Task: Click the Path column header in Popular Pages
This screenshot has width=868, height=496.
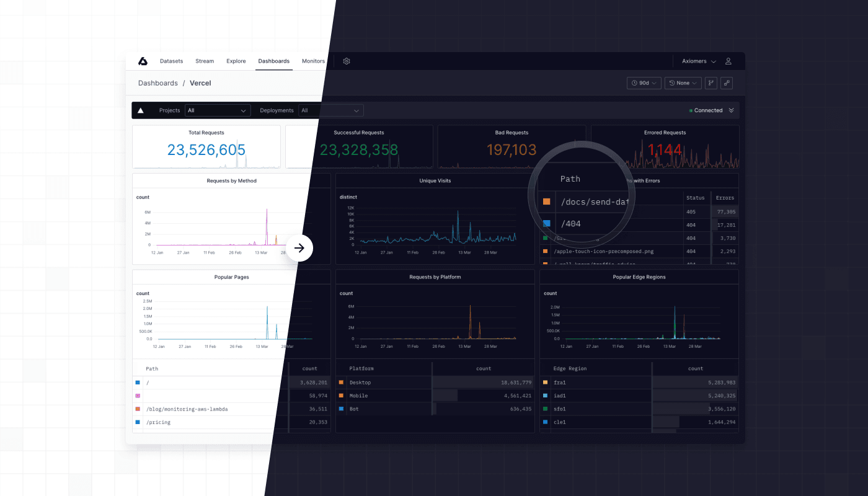Action: coord(152,368)
